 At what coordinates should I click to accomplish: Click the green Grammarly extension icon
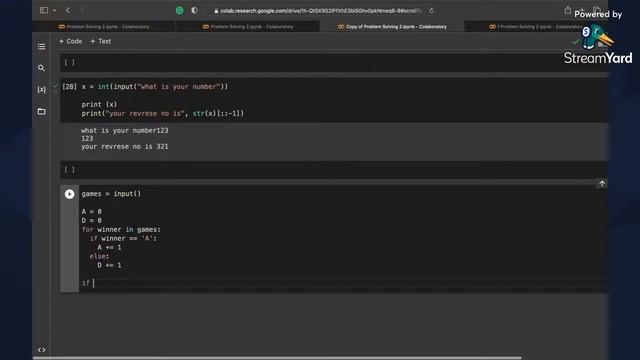[180, 11]
